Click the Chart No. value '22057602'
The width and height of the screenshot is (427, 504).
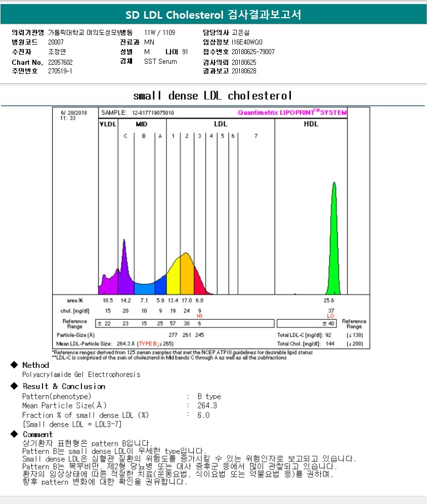60,62
